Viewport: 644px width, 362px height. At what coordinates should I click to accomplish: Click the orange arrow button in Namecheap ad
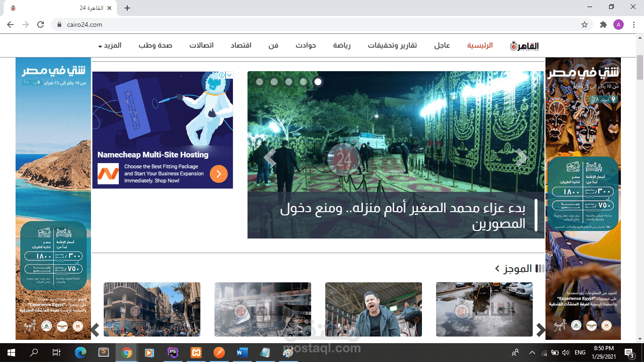[x=219, y=174]
